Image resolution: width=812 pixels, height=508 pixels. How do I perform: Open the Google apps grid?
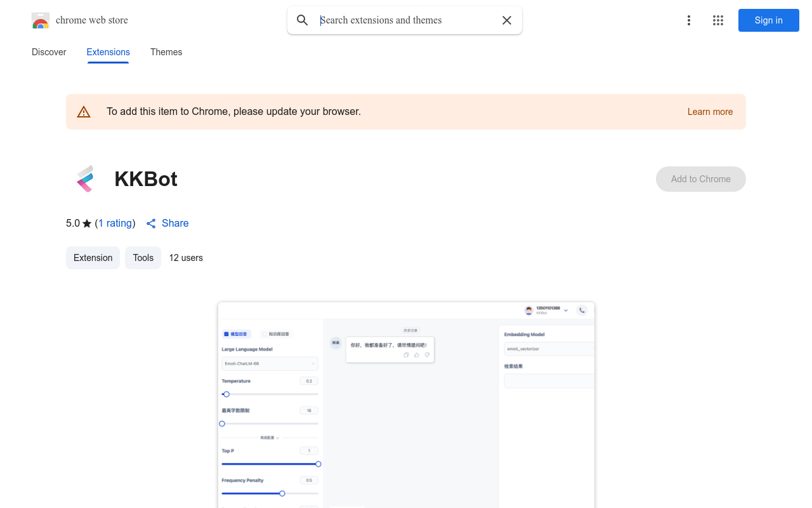pos(718,20)
